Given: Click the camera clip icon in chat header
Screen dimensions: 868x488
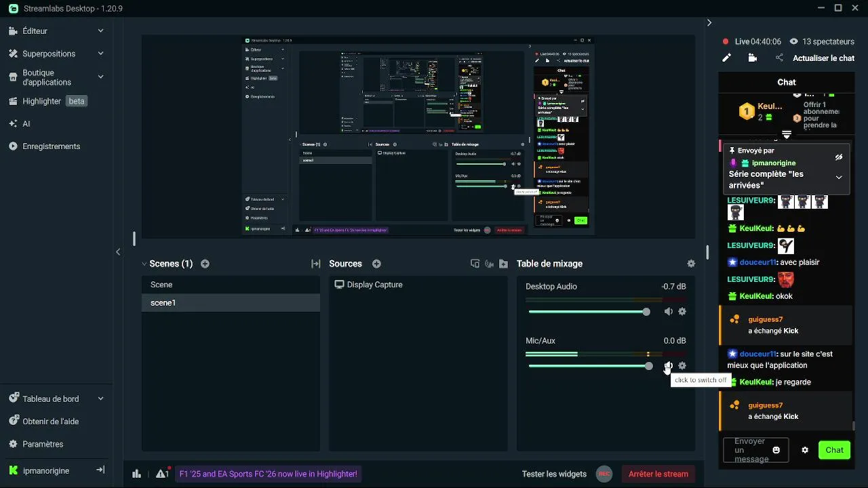Looking at the screenshot, I should [752, 58].
